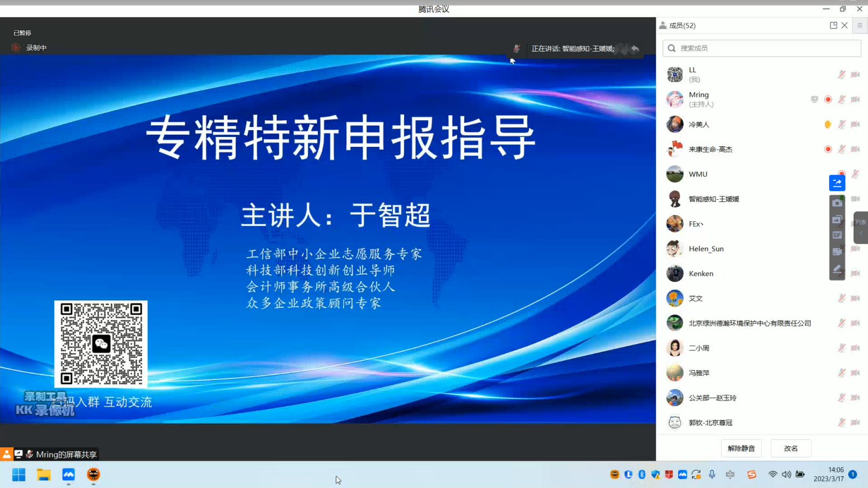The height and width of the screenshot is (488, 868).
Task: Click the search members input field
Action: click(x=762, y=48)
